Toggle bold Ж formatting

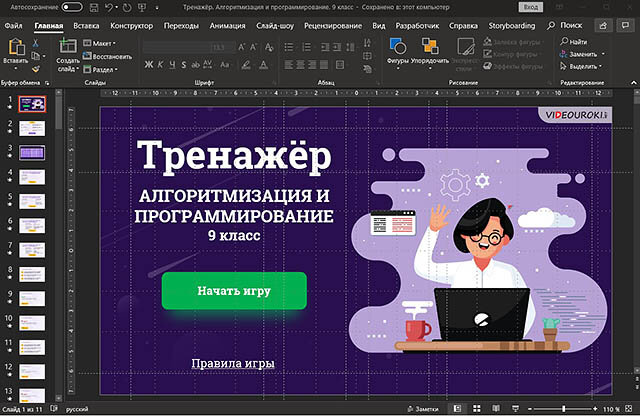(149, 65)
